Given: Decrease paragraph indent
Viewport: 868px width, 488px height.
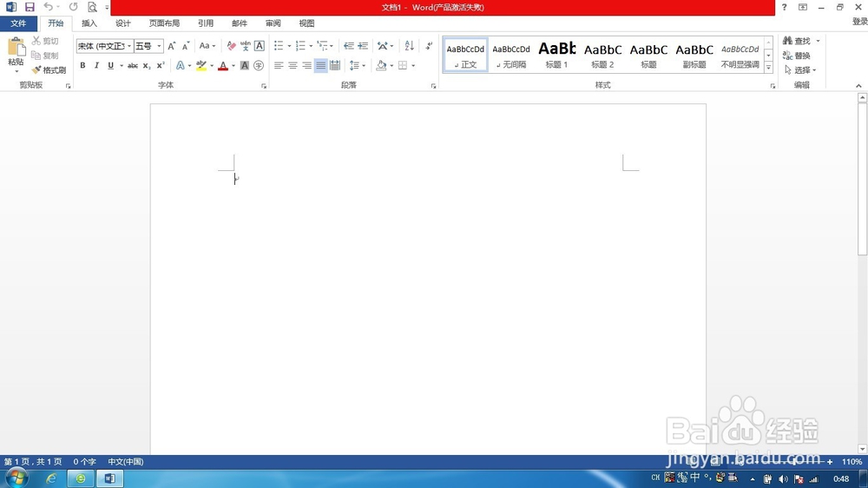Looking at the screenshot, I should tap(349, 46).
